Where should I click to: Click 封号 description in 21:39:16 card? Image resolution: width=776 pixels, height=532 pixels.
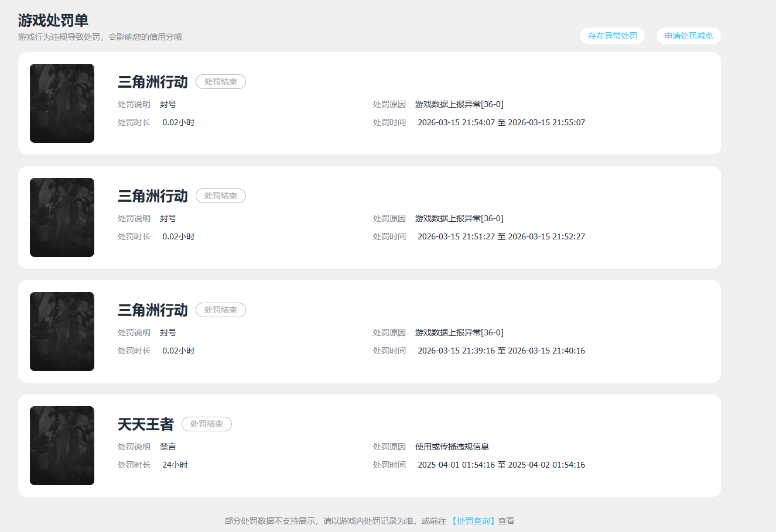click(x=168, y=332)
